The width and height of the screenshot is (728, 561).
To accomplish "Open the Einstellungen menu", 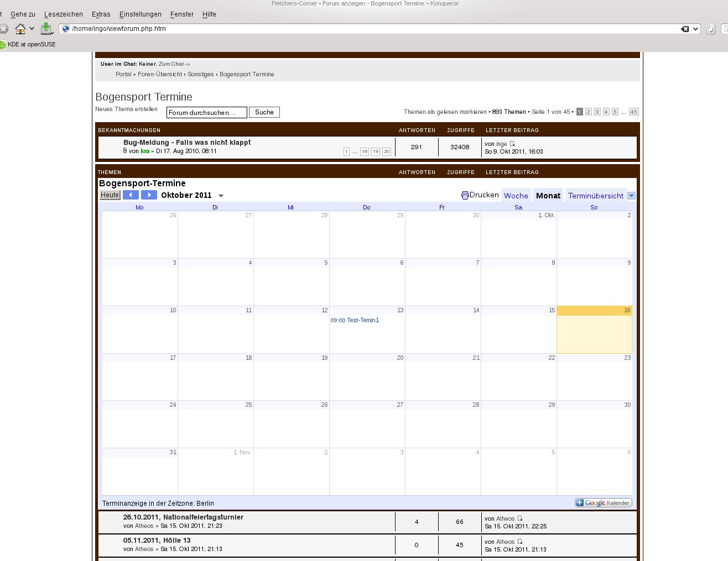I will 141,14.
